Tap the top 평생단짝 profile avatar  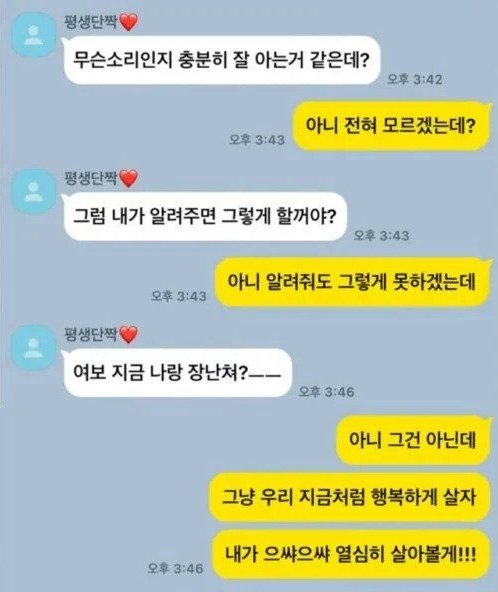pos(33,35)
